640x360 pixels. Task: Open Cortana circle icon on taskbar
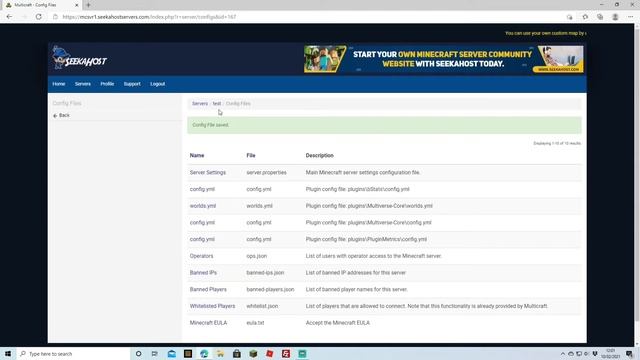138,353
